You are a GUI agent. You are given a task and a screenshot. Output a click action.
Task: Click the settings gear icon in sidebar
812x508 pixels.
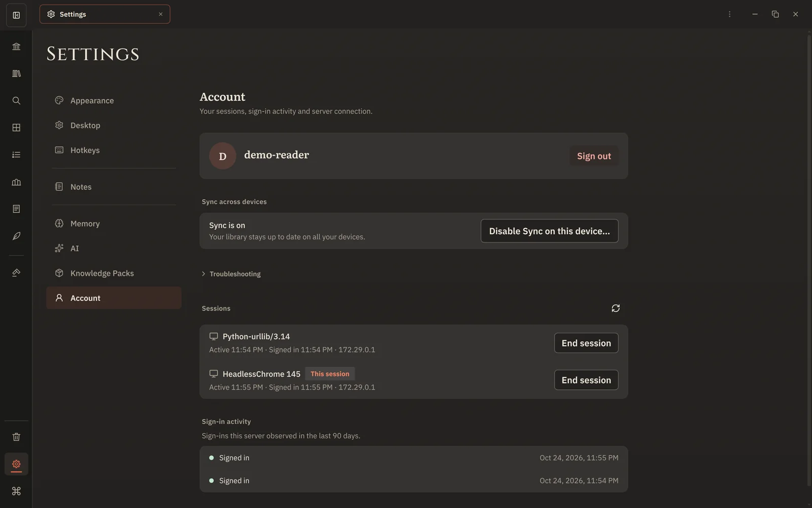16,464
